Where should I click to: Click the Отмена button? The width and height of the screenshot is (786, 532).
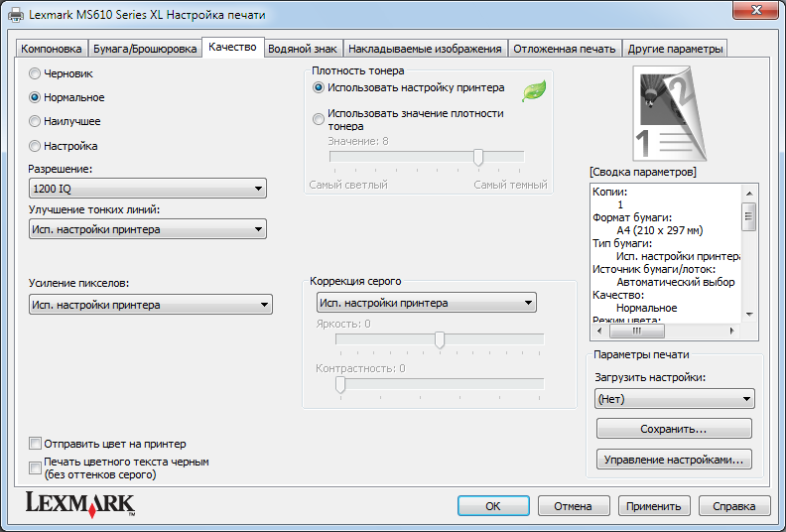[574, 506]
